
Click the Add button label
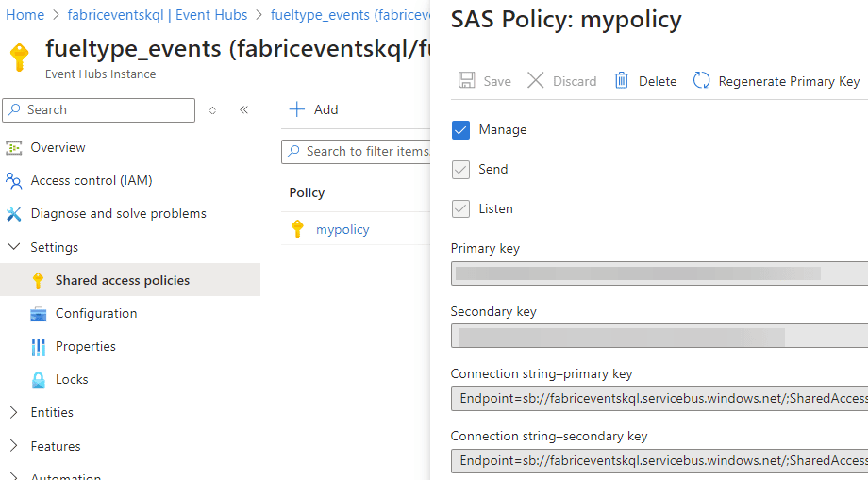coord(326,109)
